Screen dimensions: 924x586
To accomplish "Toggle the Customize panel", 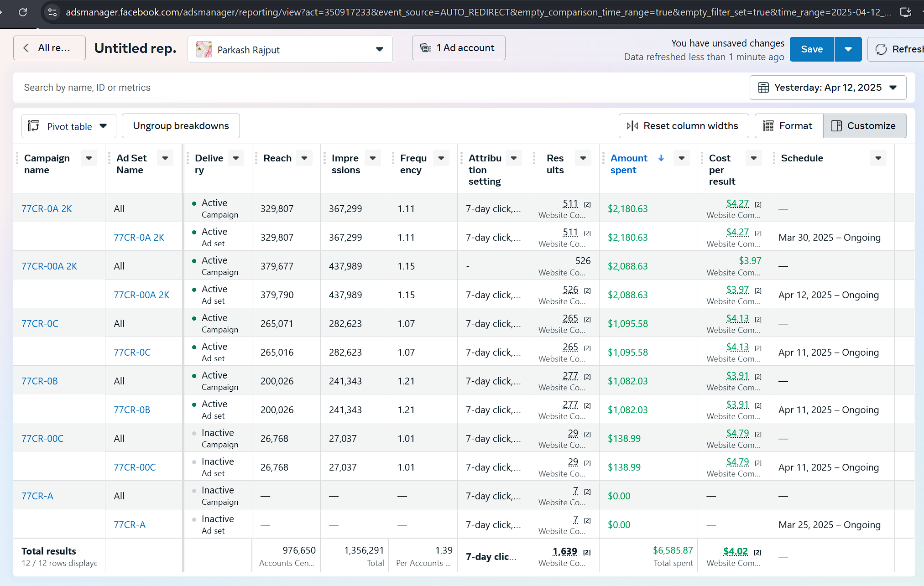I will click(x=864, y=126).
